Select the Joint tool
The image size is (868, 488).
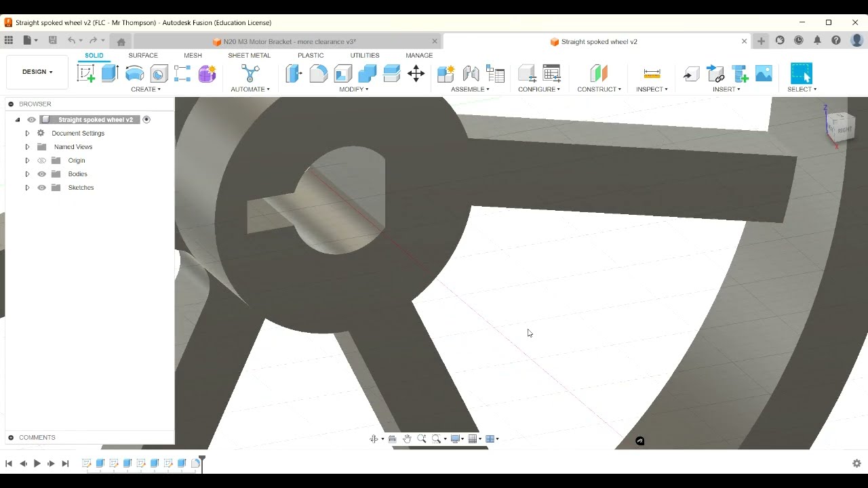pos(471,73)
